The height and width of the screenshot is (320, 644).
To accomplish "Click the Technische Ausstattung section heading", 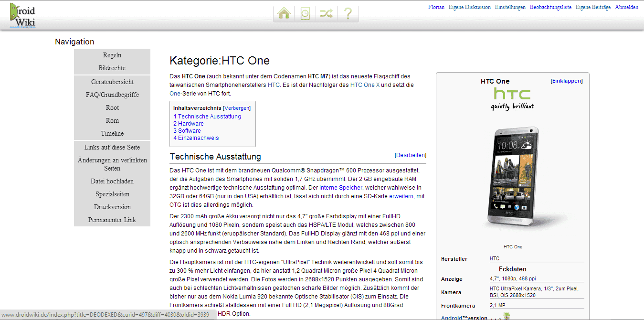I will click(x=215, y=157).
